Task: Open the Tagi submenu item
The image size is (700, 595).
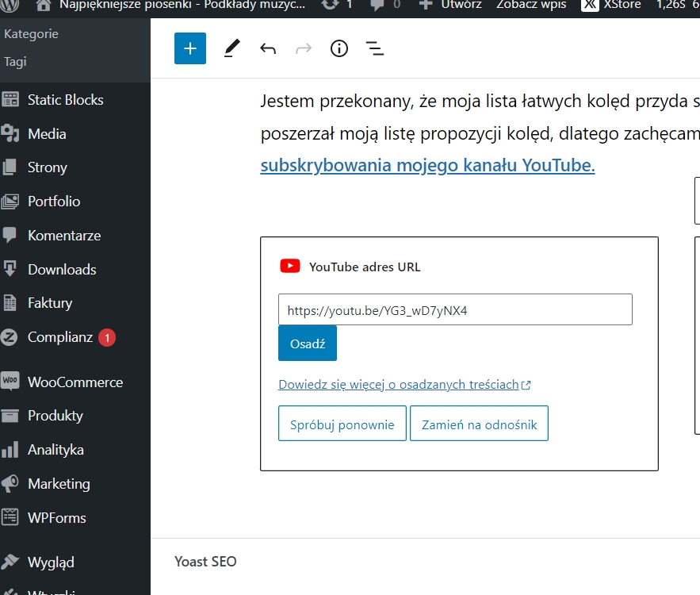Action: (15, 62)
